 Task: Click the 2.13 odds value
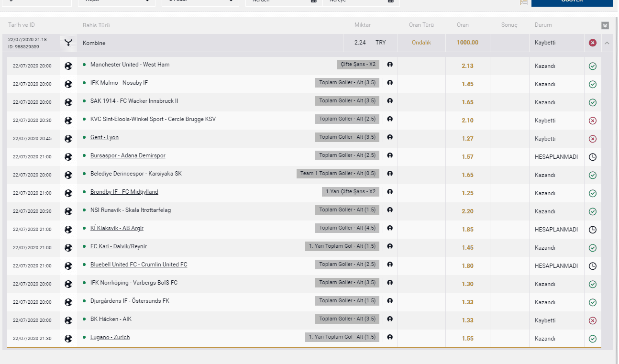point(467,66)
